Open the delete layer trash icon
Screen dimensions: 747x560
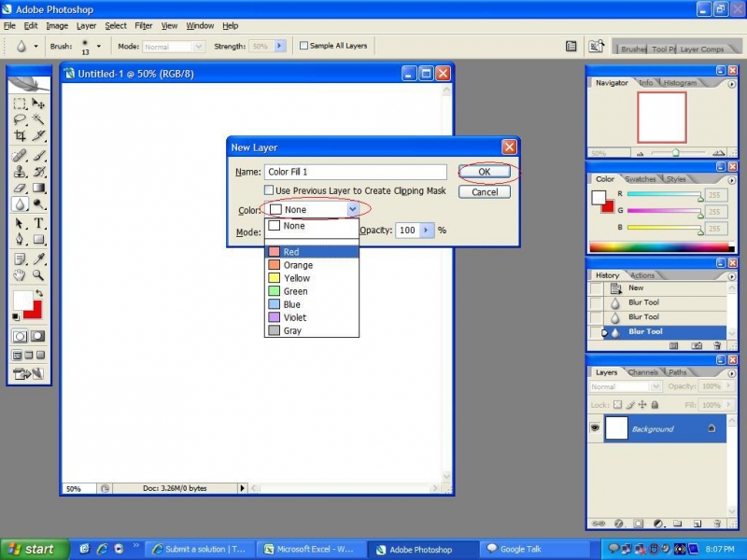[718, 523]
